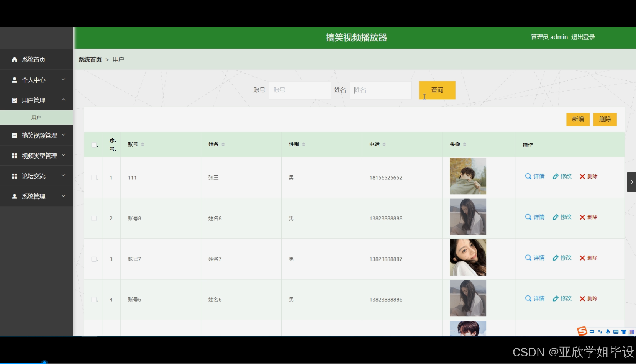The height and width of the screenshot is (364, 636).
Task: Click the red X delete icon for 账号7
Action: (582, 257)
